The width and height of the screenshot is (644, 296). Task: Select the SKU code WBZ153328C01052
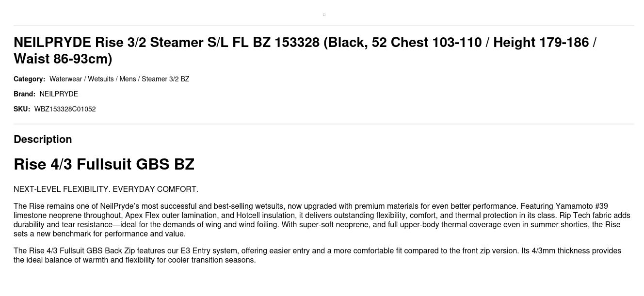coord(65,109)
